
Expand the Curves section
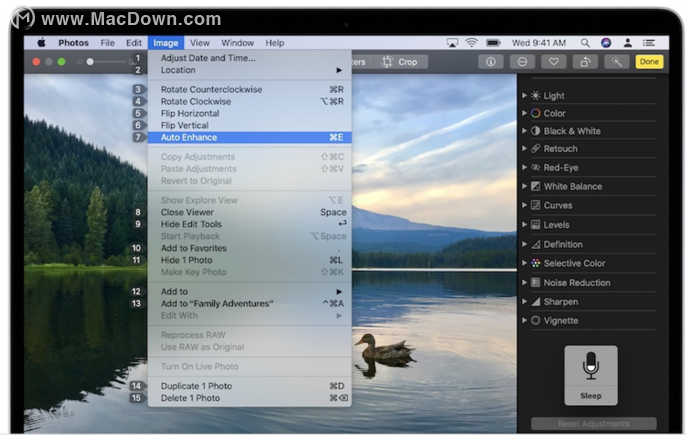524,205
